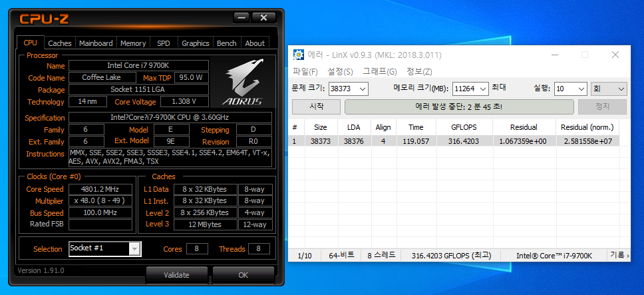Switch to the Caches tab in CPU-Z

pos(60,43)
